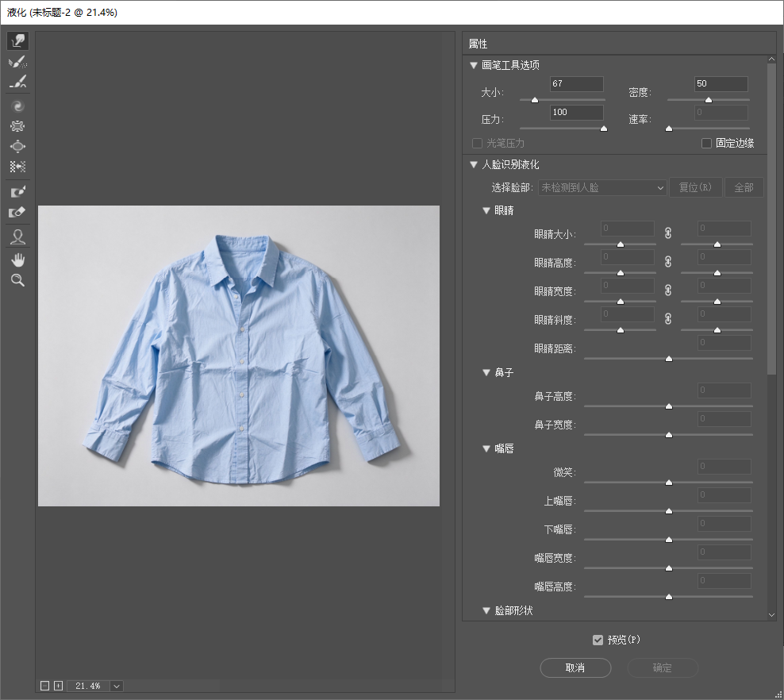This screenshot has width=784, height=700.
Task: Select the Forward Warp tool
Action: pos(17,41)
